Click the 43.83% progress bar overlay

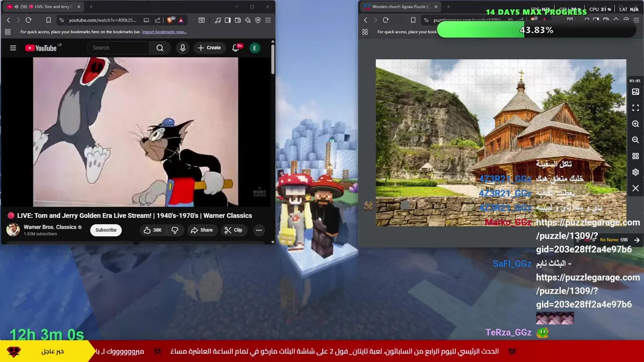(536, 30)
